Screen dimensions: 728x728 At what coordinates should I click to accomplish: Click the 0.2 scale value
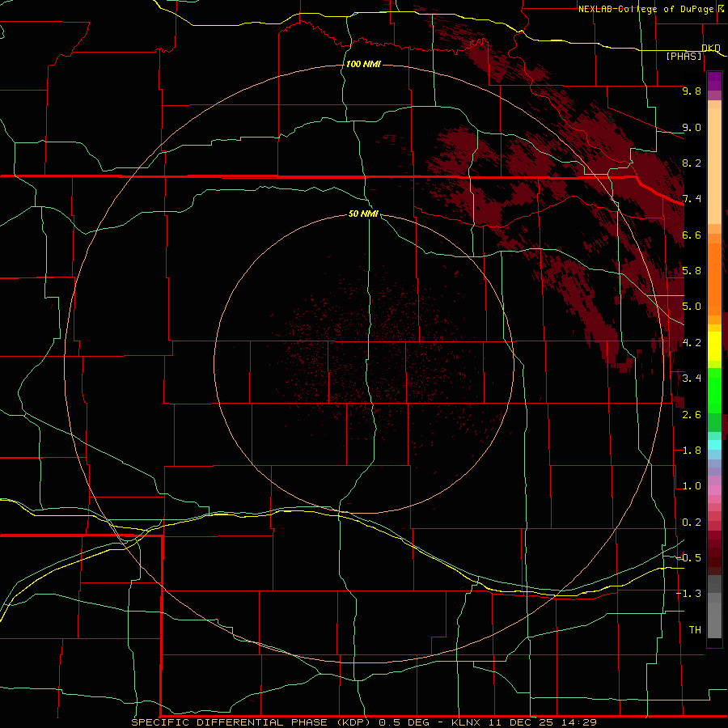pos(692,523)
